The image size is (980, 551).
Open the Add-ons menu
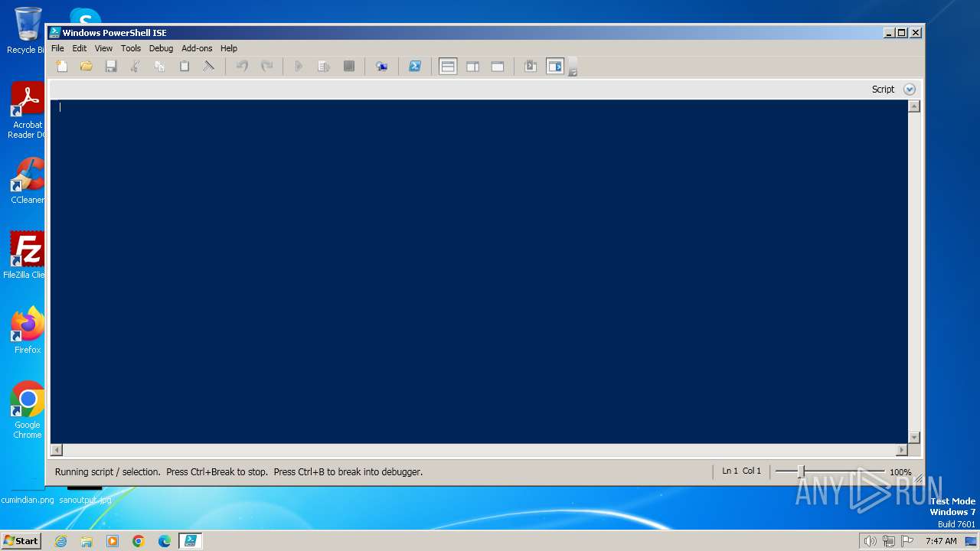click(x=197, y=48)
